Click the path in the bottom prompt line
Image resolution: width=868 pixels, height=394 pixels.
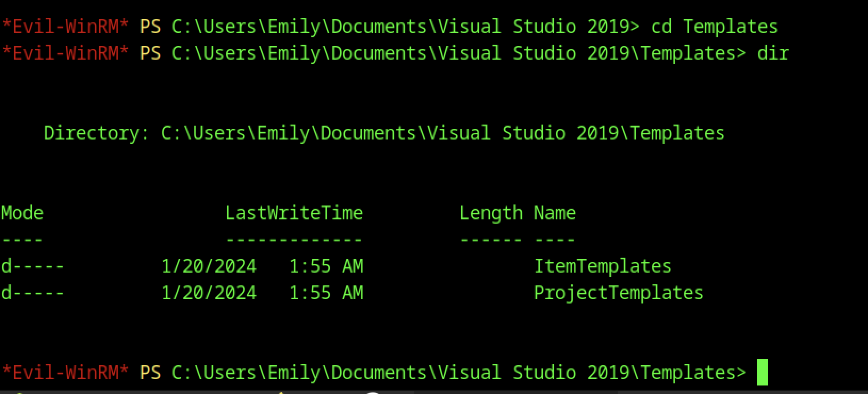(458, 372)
